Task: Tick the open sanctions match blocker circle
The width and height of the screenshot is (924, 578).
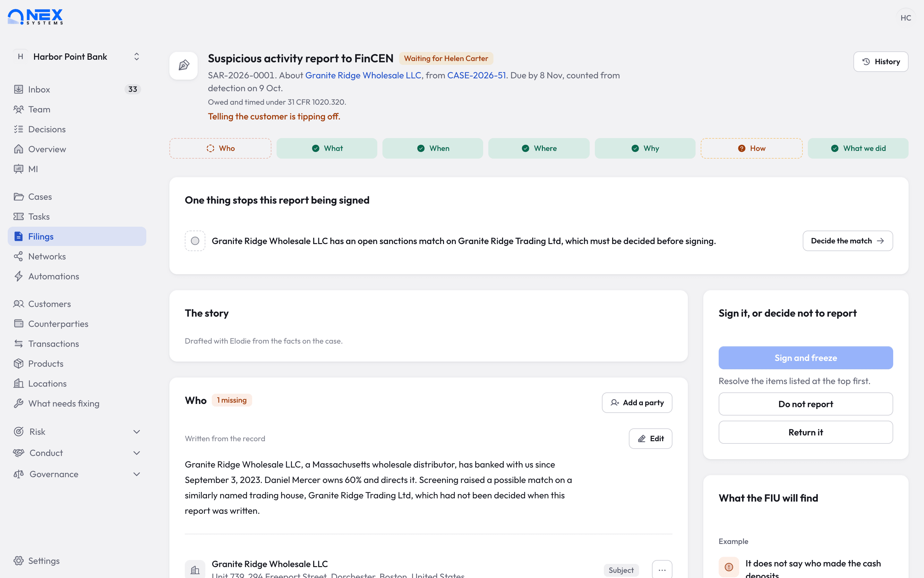Action: 195,241
